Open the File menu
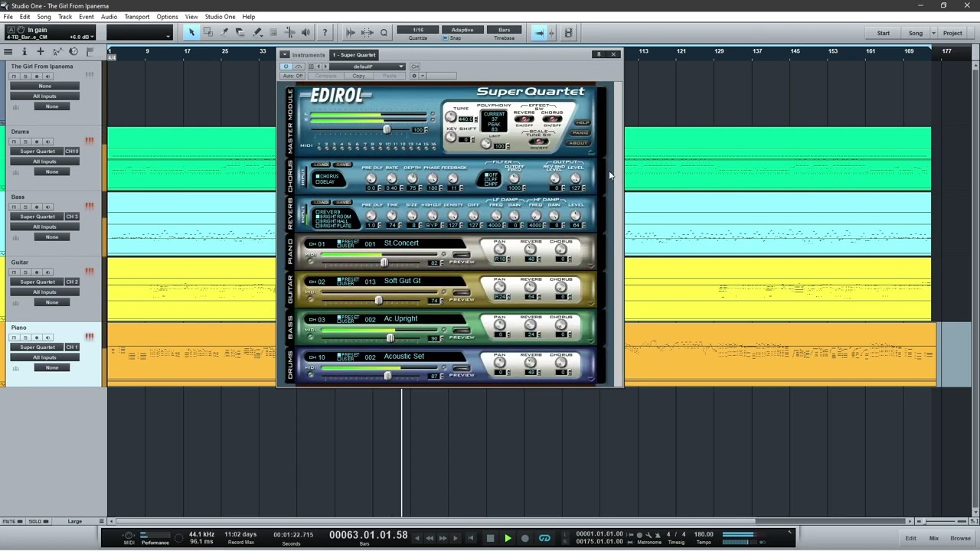The height and width of the screenshot is (551, 980). point(8,17)
